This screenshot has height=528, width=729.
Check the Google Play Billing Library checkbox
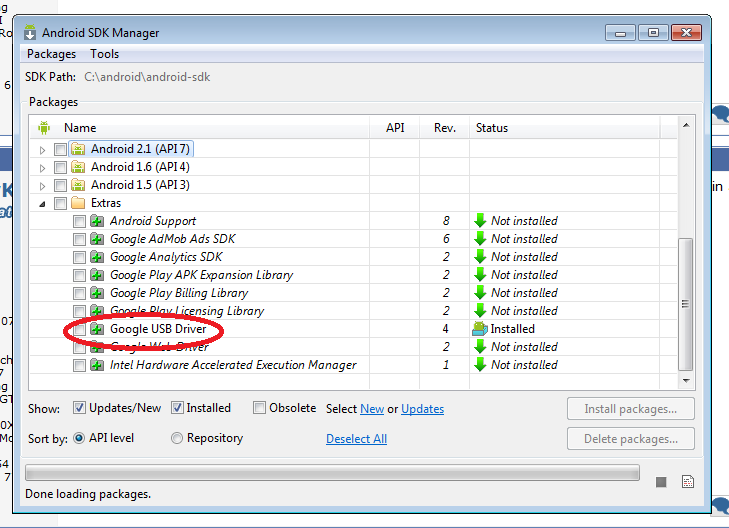[x=79, y=293]
